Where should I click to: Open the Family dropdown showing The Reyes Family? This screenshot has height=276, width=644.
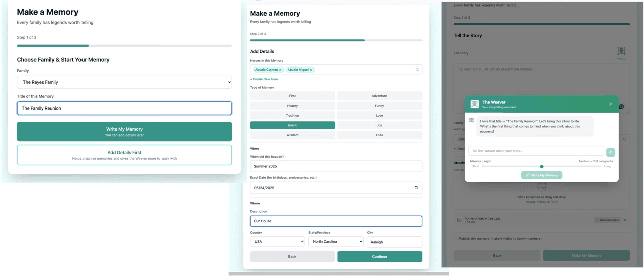pyautogui.click(x=124, y=82)
